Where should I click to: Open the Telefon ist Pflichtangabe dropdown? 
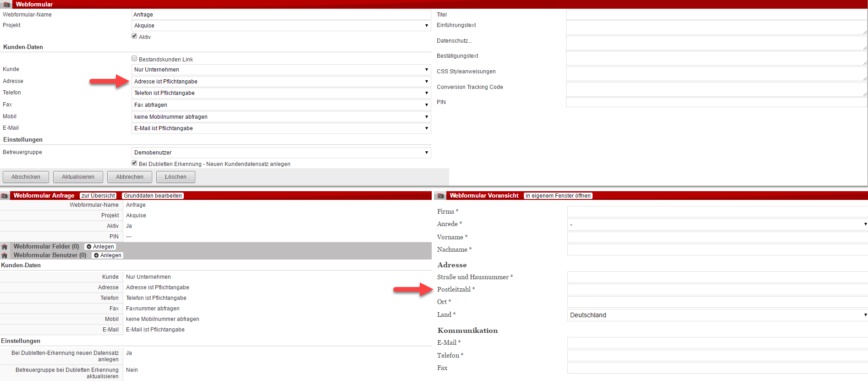(281, 93)
